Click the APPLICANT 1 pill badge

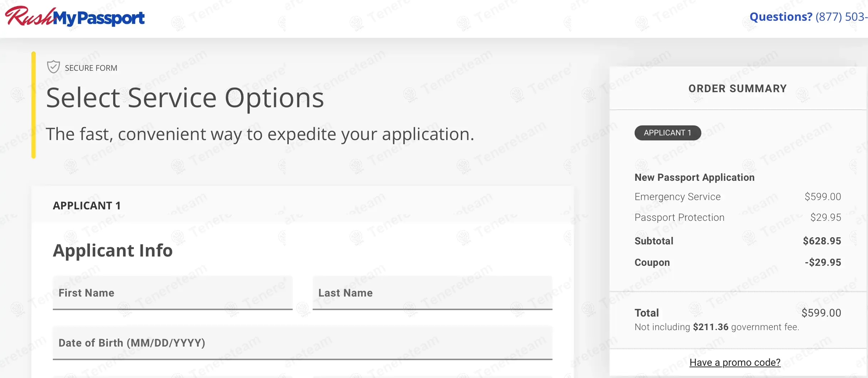click(667, 133)
